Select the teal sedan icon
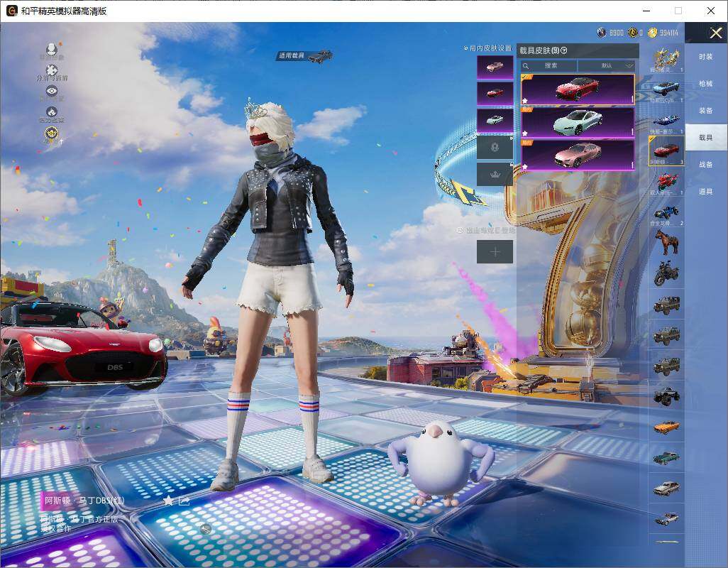 (667, 457)
